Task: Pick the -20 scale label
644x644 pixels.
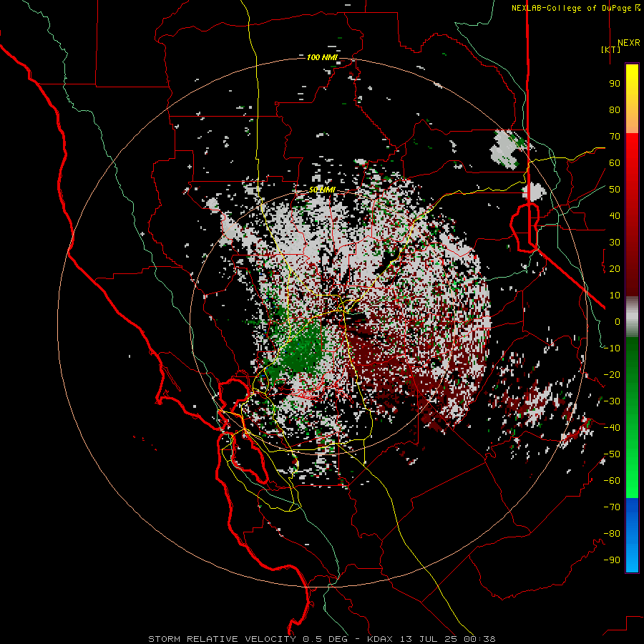Action: 612,375
